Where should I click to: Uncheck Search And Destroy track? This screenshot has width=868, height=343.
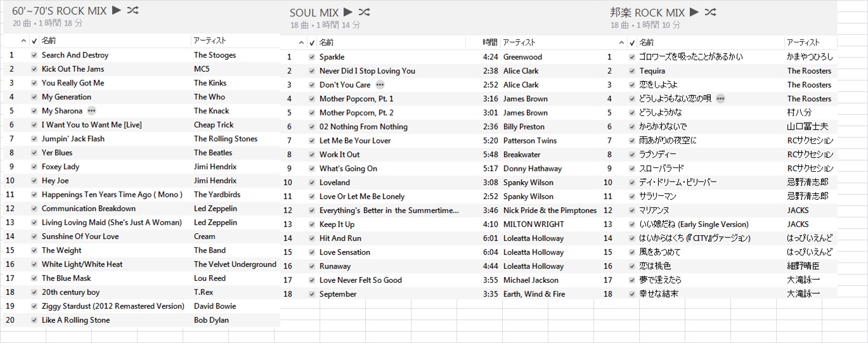[34, 56]
